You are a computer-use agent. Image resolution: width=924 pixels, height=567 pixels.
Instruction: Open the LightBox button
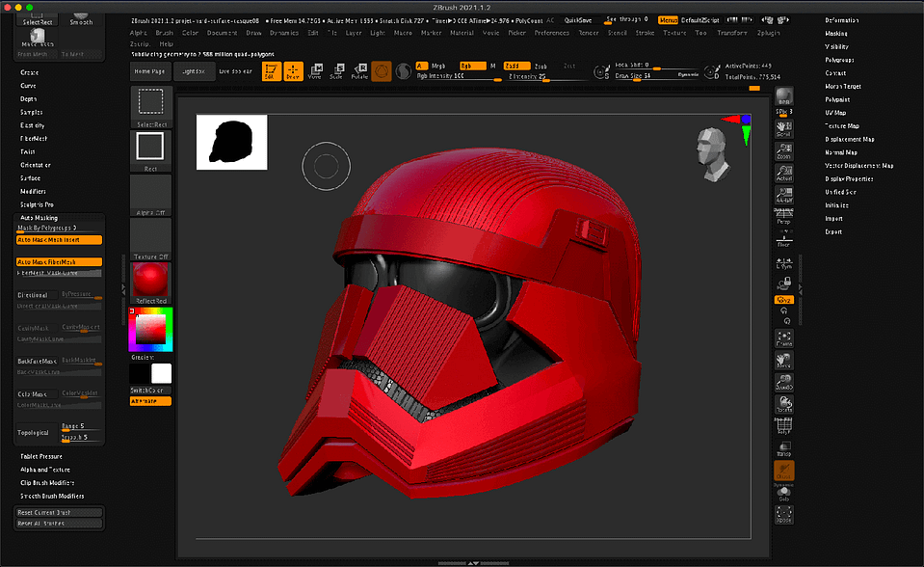click(194, 71)
